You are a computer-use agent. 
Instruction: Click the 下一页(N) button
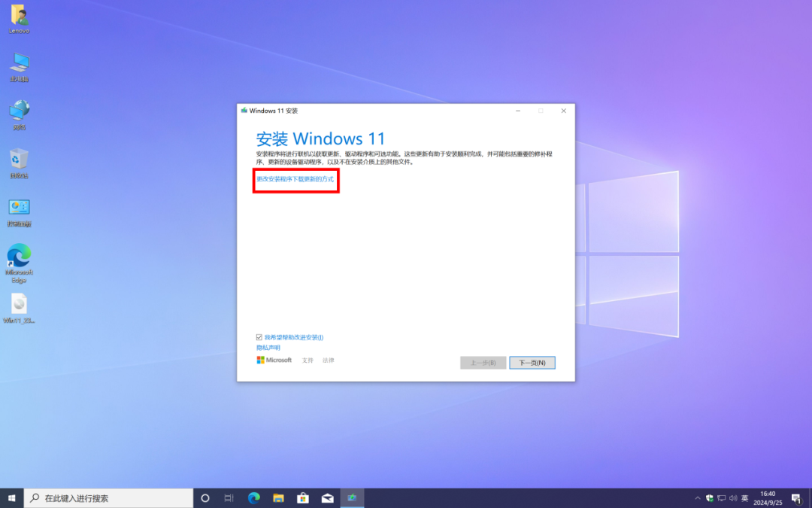click(532, 362)
